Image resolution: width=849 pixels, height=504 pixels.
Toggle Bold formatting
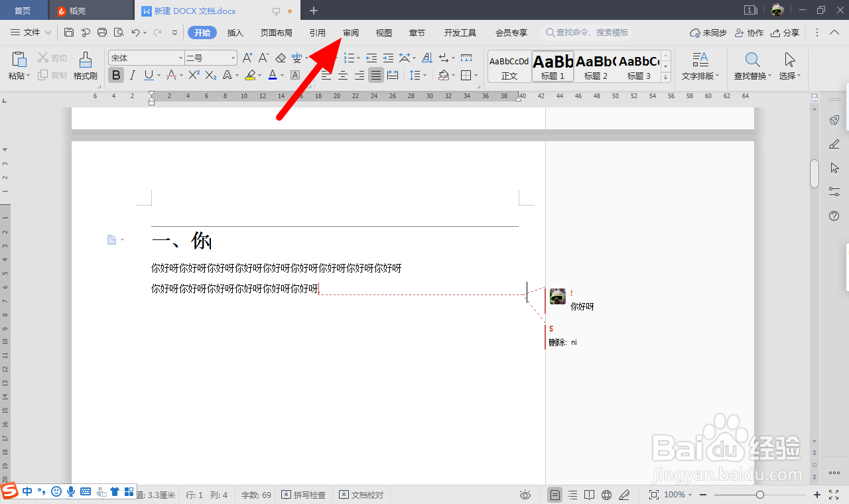pos(116,75)
